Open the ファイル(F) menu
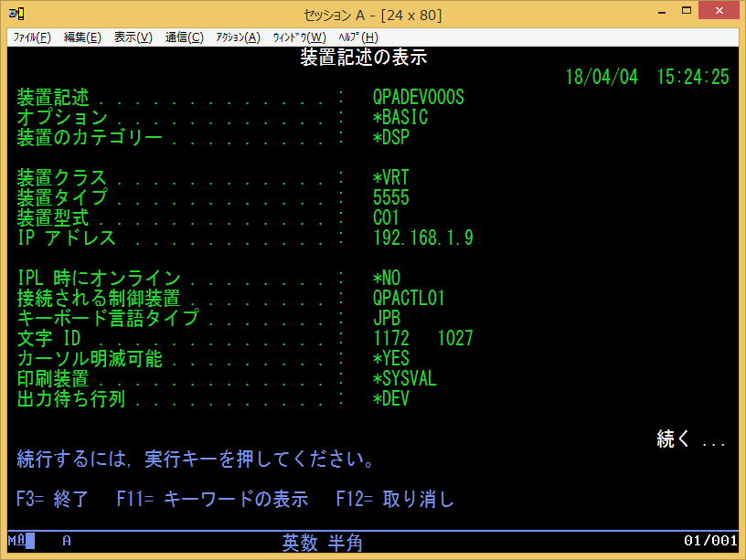Image resolution: width=746 pixels, height=560 pixels. pyautogui.click(x=32, y=37)
